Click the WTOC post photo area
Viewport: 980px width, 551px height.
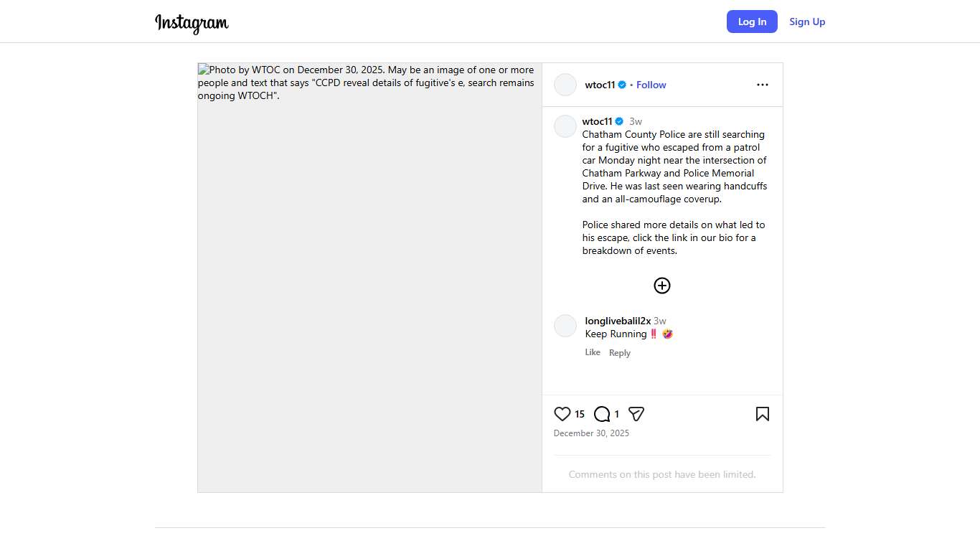point(369,287)
